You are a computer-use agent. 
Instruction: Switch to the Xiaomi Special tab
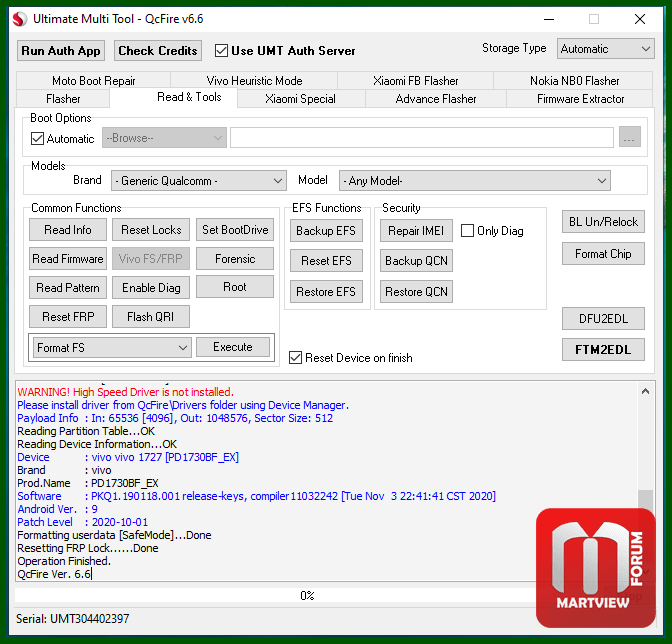click(300, 99)
